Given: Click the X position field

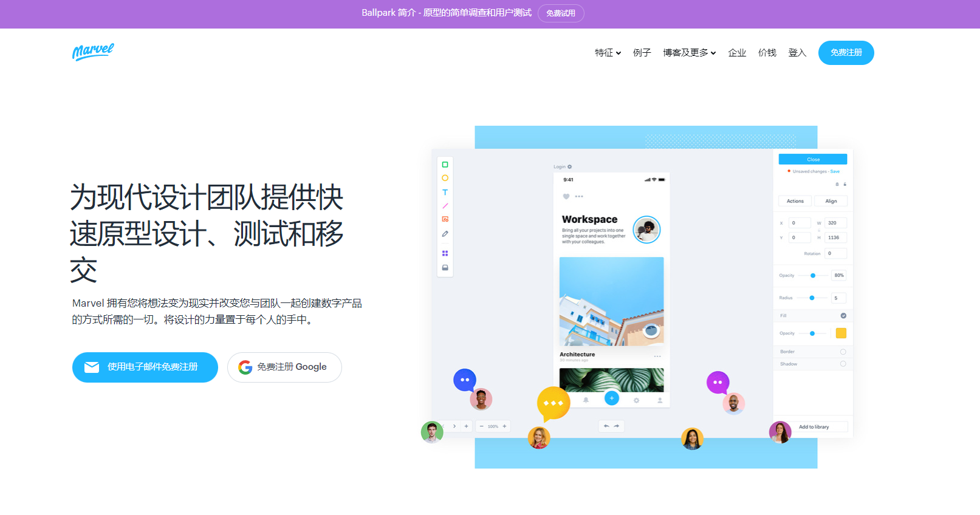Looking at the screenshot, I should tap(800, 223).
